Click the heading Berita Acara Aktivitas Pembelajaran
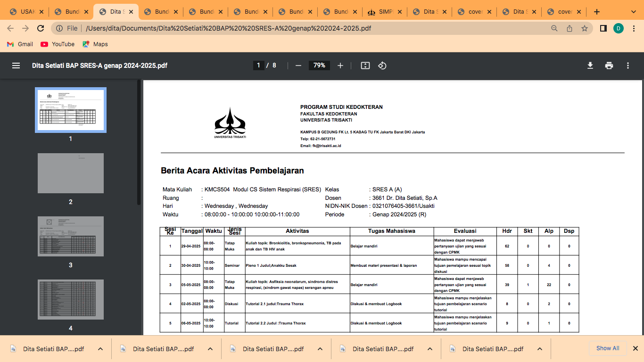644x362 pixels. tap(232, 171)
